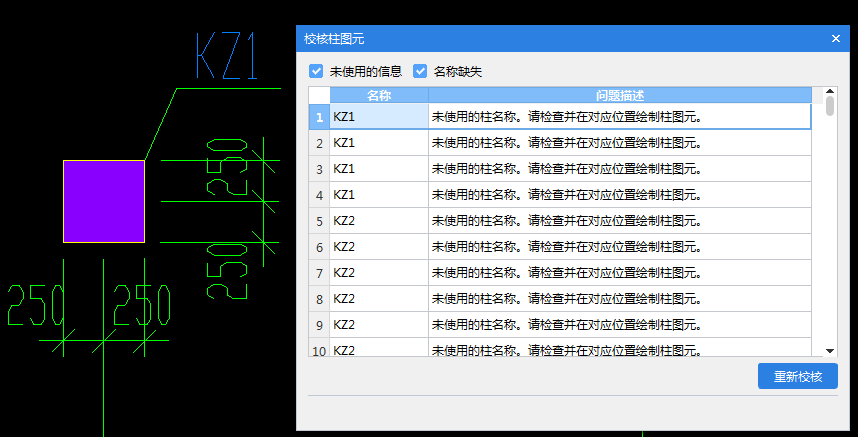Click the scrollbar up arrow in the list
The image size is (858, 437).
830,91
